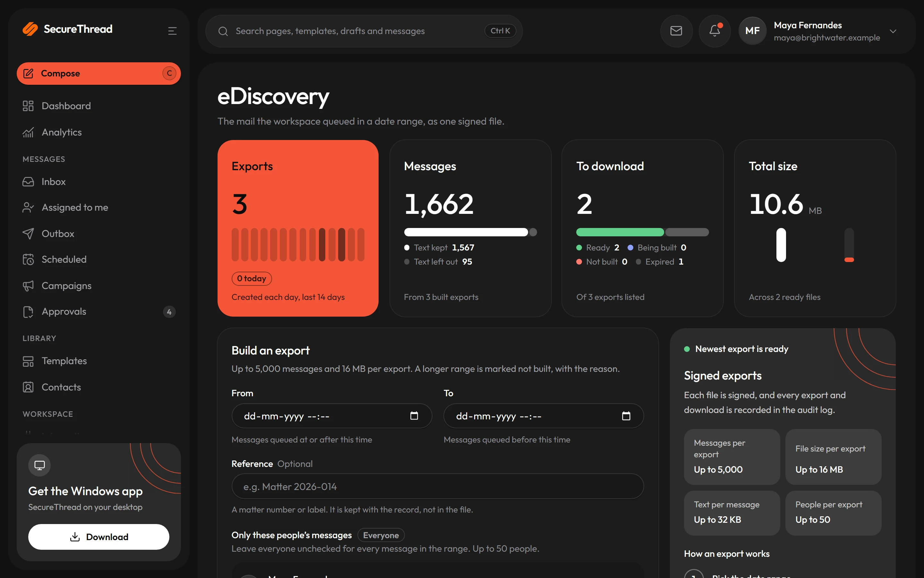Click the 0 today pill in Exports card

(x=252, y=279)
